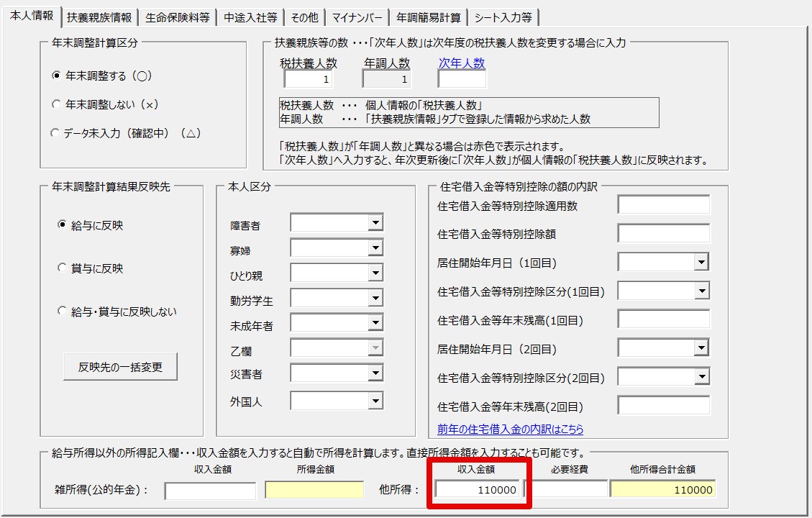This screenshot has height=518, width=812.
Task: Click the 他所得 収入金額 input field
Action: coord(478,490)
